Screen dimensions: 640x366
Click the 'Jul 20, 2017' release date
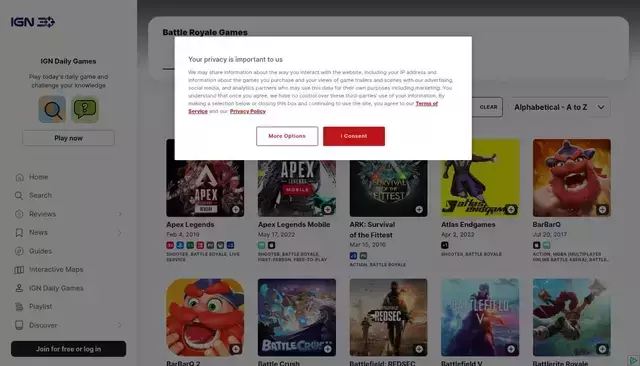click(x=549, y=235)
